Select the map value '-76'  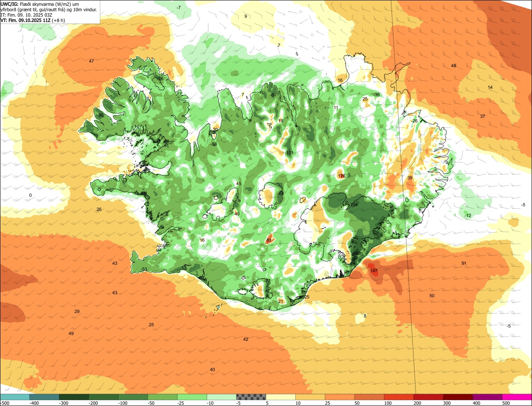tap(160, 78)
